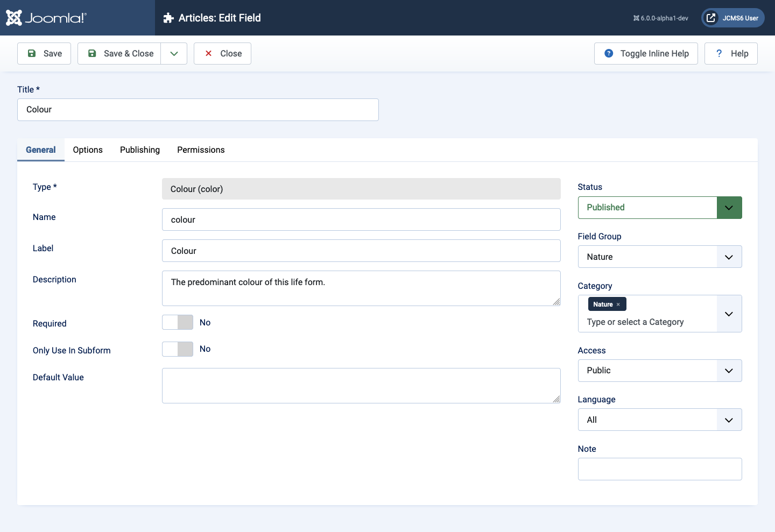Image resolution: width=775 pixels, height=532 pixels.
Task: Click into the Default Value text area
Action: pos(361,386)
